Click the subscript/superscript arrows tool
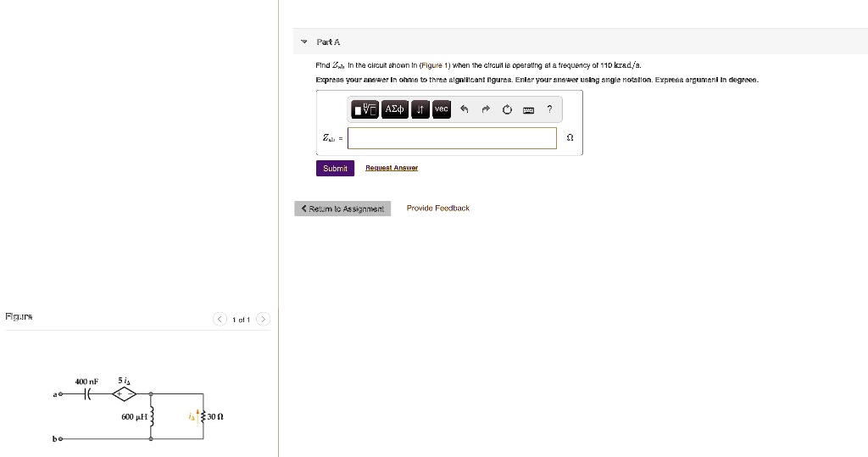 pyautogui.click(x=420, y=109)
